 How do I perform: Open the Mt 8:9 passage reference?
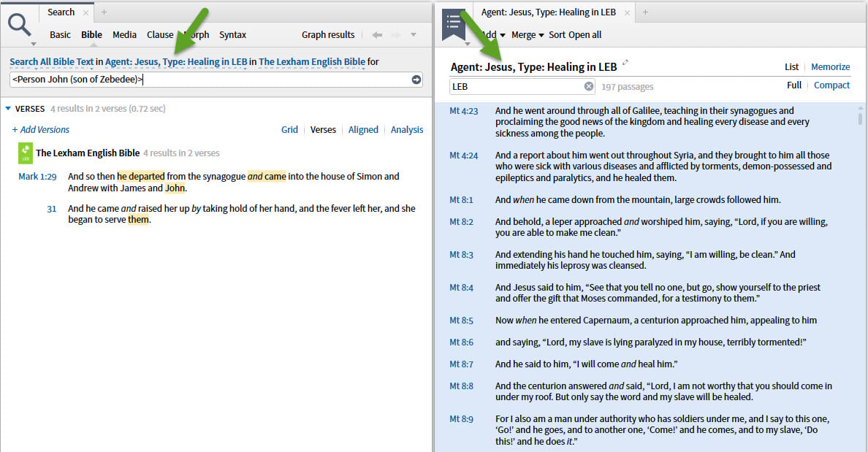coord(461,419)
